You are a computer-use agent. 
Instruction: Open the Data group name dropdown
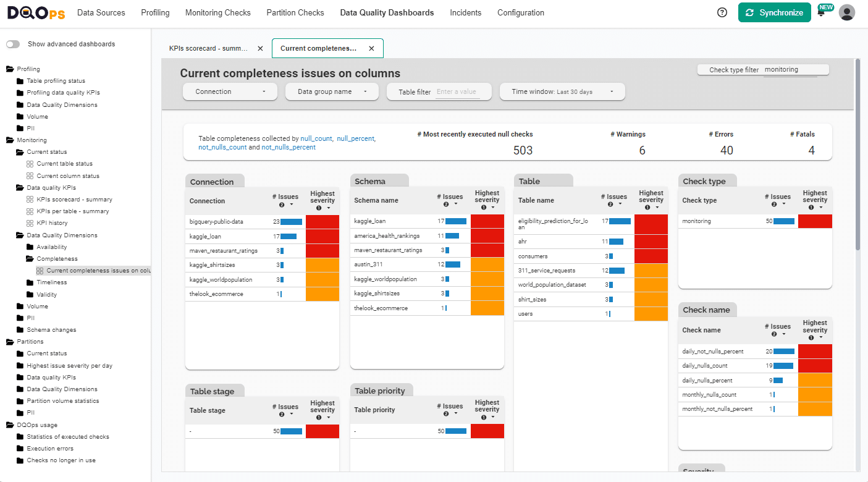click(332, 91)
